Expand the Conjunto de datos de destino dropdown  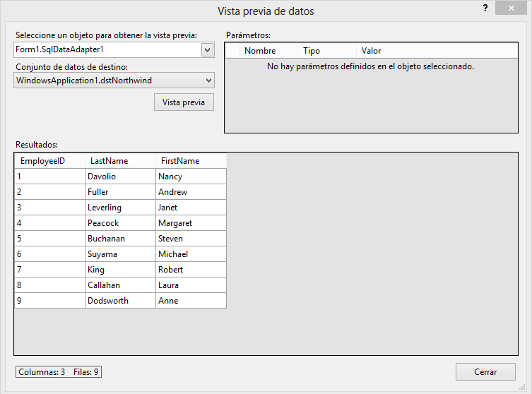tap(208, 80)
